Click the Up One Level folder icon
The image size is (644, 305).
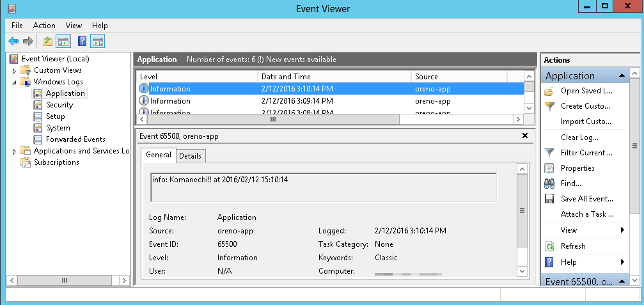(x=48, y=41)
